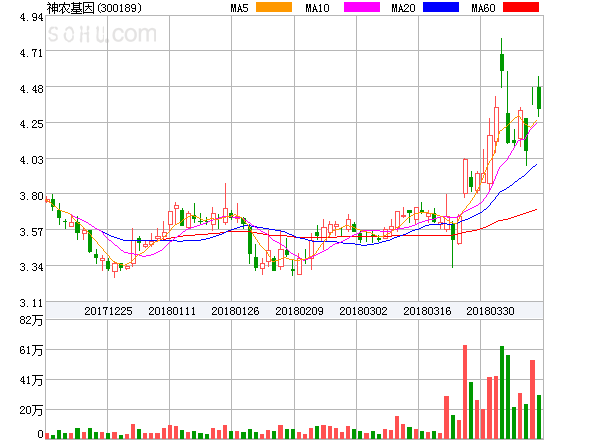Click the 20180330 date label
Image resolution: width=600 pixels, height=440 pixels.
point(490,311)
